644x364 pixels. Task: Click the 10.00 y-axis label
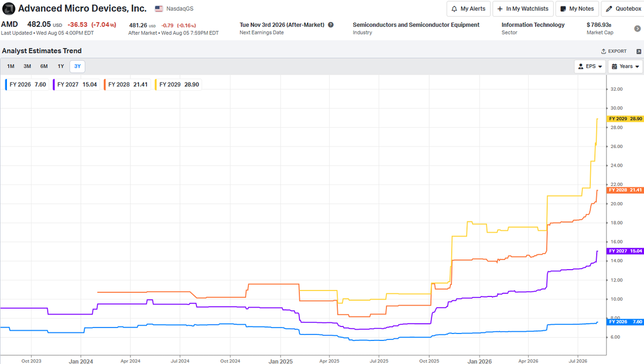point(616,299)
